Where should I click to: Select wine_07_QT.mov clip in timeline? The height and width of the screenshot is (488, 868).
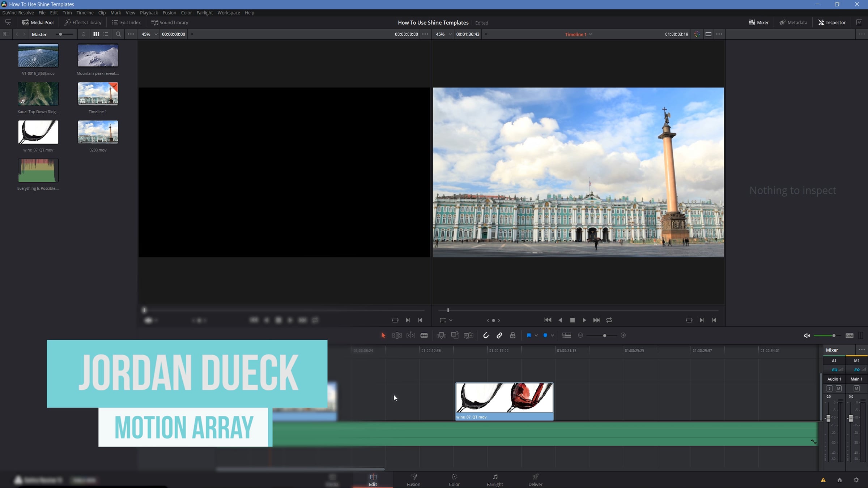tap(504, 402)
